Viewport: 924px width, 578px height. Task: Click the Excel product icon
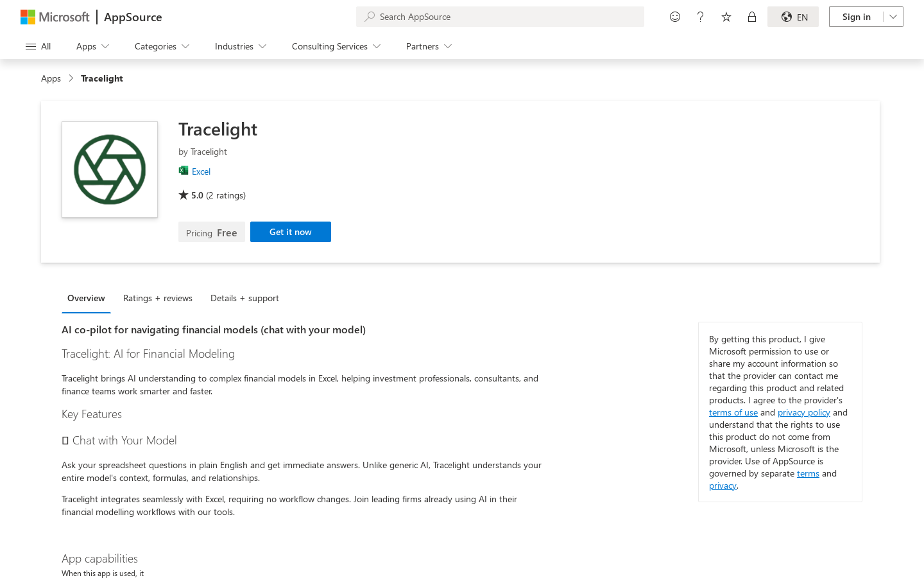click(x=184, y=170)
